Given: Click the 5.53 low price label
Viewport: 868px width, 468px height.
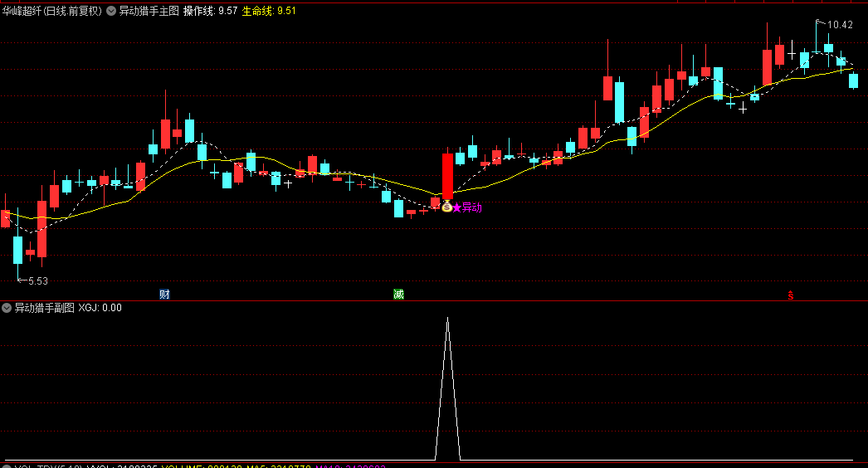Looking at the screenshot, I should 37,280.
